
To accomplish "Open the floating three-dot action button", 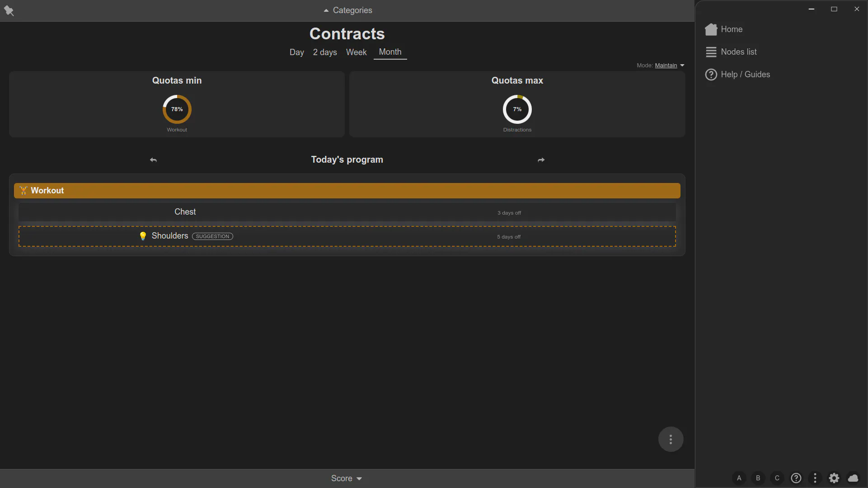I will (x=671, y=439).
